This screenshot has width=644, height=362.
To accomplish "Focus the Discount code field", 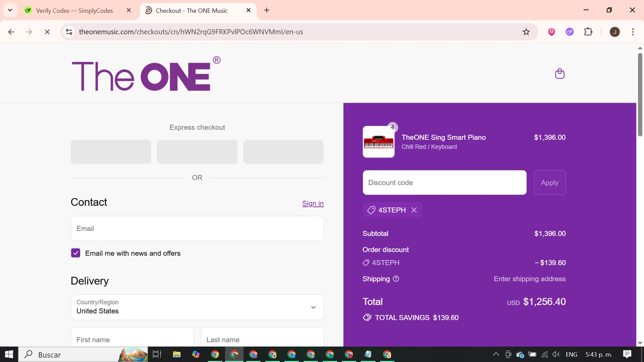I will pos(444,183).
